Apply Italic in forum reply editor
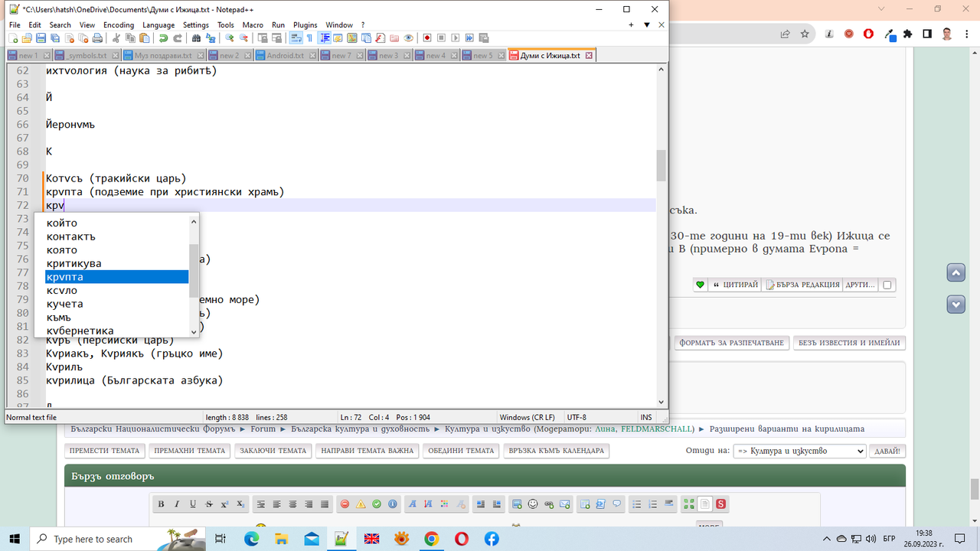This screenshot has width=980, height=551. 177,504
